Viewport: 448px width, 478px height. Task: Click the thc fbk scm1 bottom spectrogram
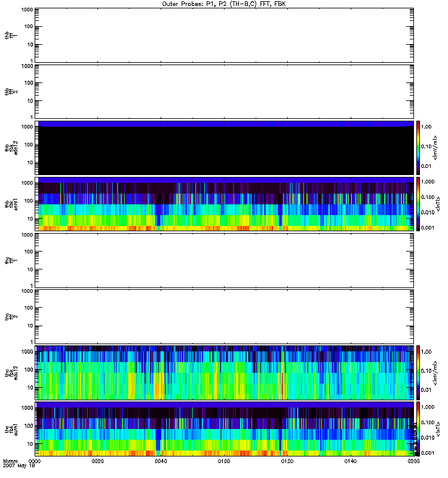(x=224, y=428)
